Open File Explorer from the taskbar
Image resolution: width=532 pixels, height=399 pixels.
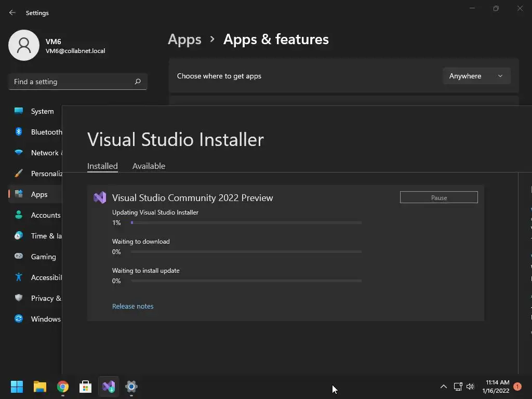click(40, 387)
